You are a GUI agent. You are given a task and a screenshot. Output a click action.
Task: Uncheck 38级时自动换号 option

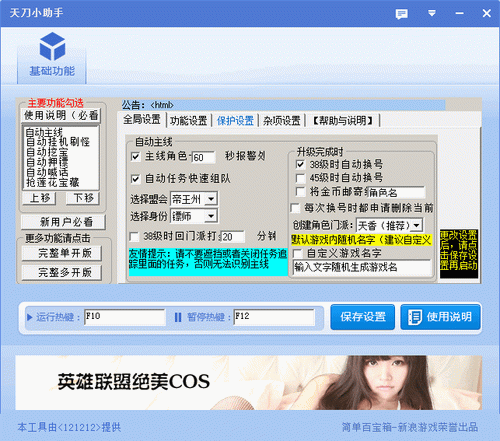click(x=300, y=164)
